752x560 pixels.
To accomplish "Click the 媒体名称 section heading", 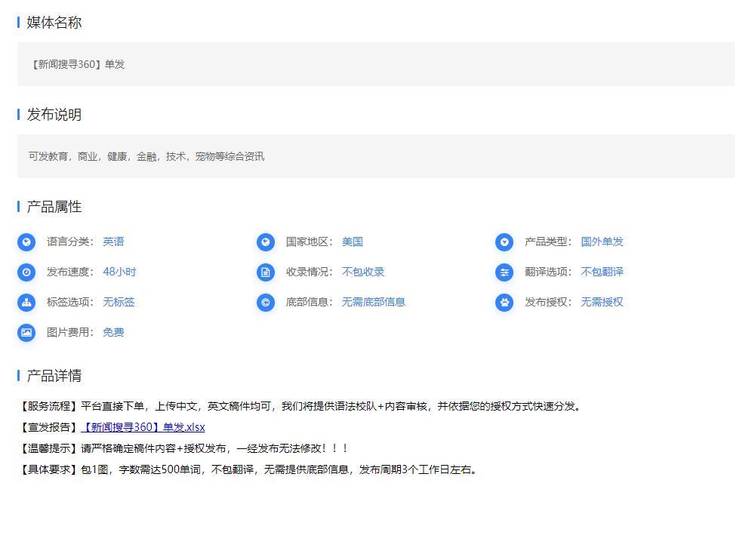I will 54,22.
